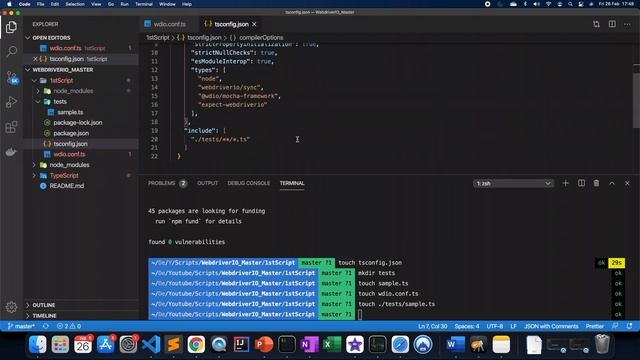This screenshot has height=360, width=640.
Task: Open package.json in the explorer
Action: coord(71,133)
